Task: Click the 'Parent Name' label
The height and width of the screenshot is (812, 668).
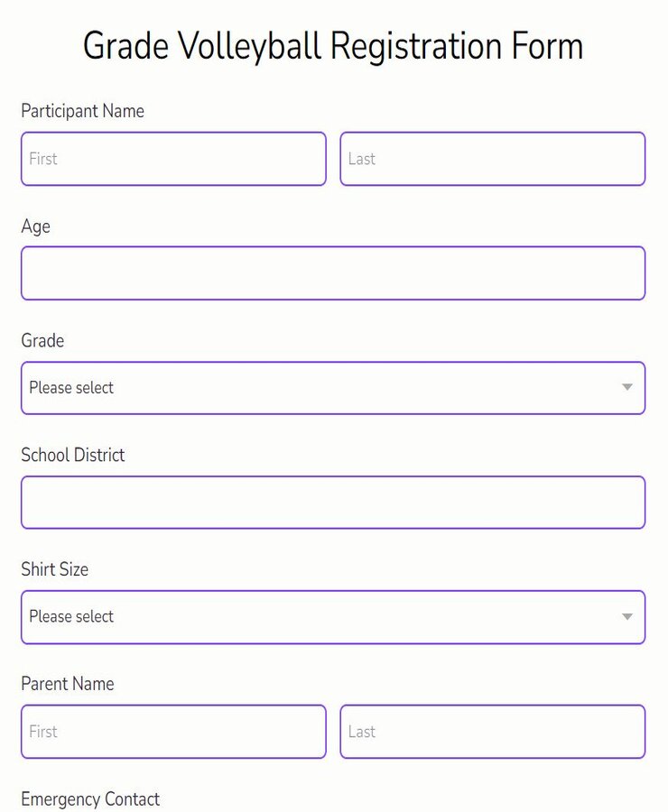Action: (68, 684)
